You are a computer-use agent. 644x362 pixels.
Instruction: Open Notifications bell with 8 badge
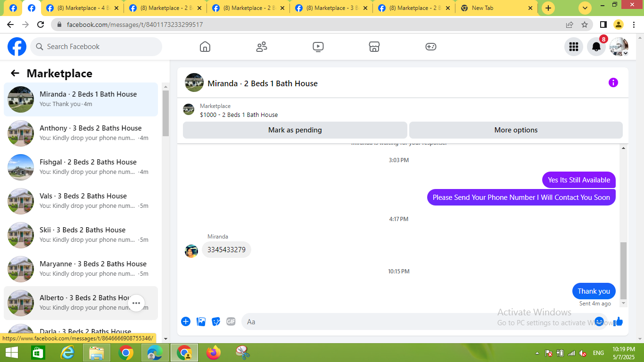click(x=596, y=47)
